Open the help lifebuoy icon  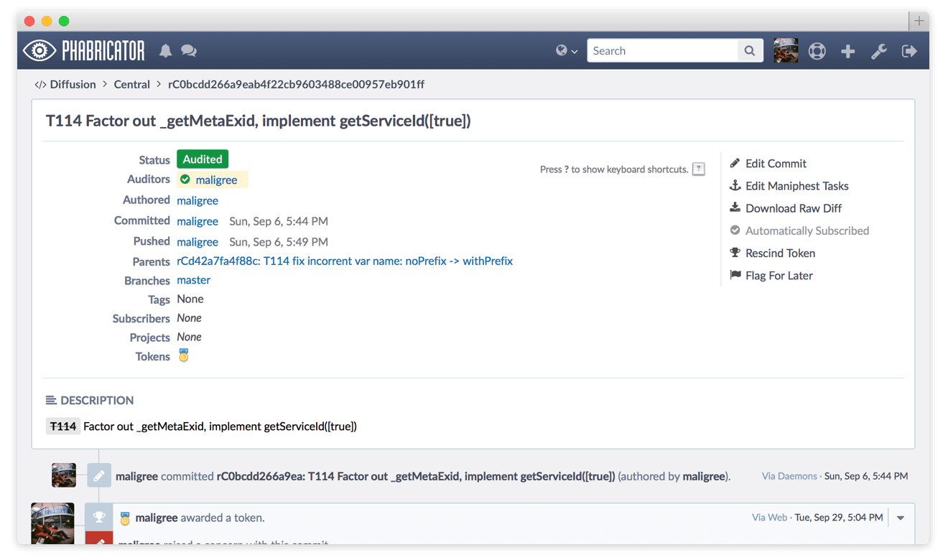[x=817, y=51]
